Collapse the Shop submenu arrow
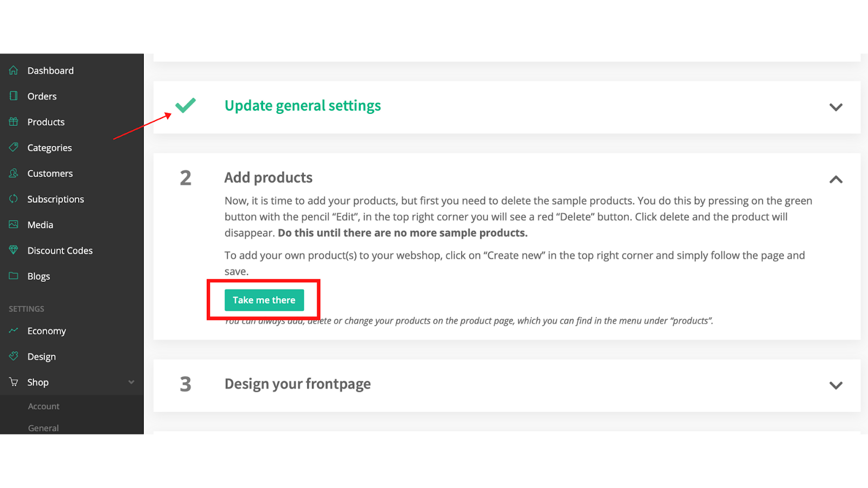The image size is (868, 488). (x=131, y=382)
